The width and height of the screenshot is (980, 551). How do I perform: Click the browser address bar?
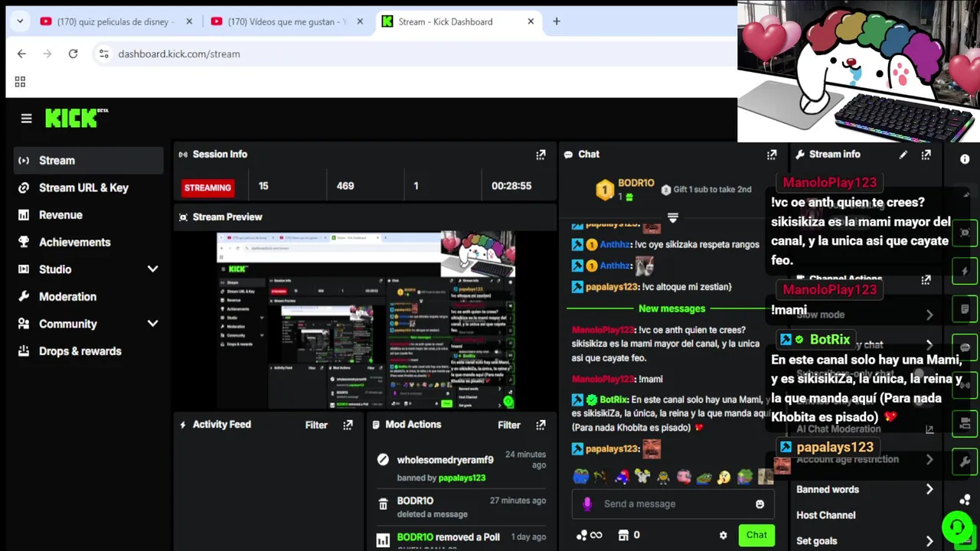(x=413, y=54)
